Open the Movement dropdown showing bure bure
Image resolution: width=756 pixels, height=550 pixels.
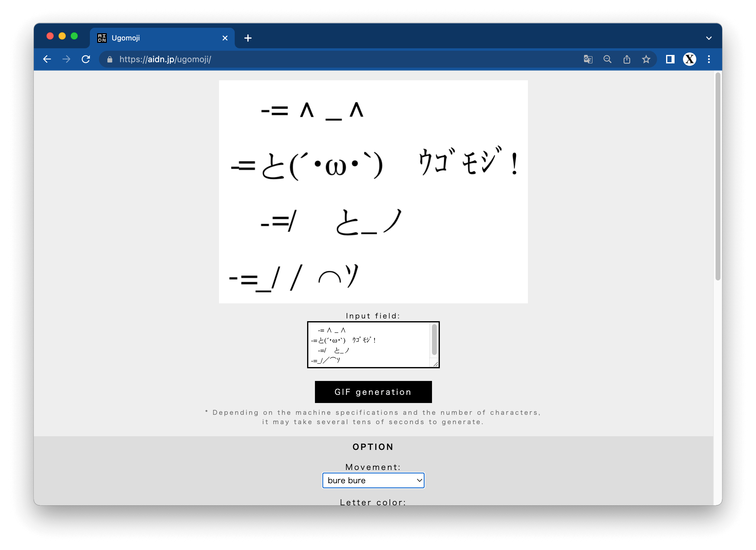tap(373, 480)
